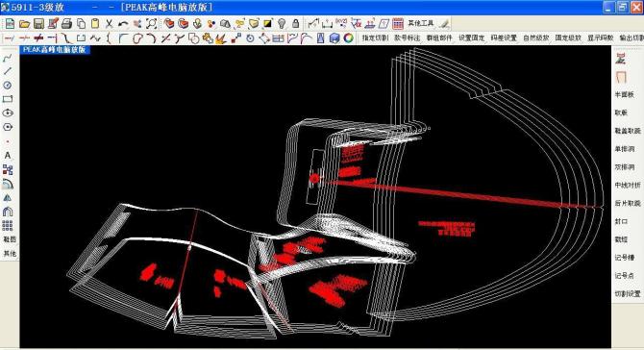Select the scissors Cut icon

[x=109, y=24]
